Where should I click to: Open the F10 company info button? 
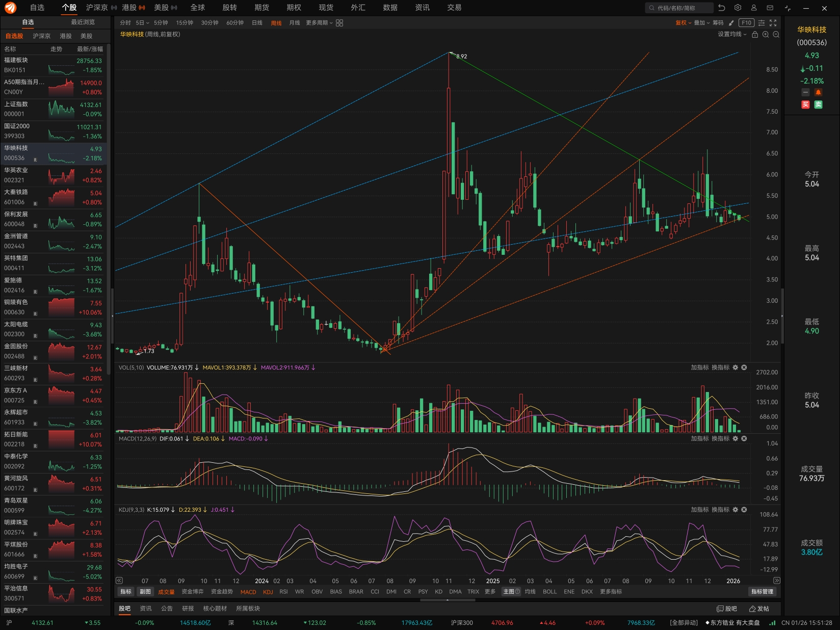(746, 23)
